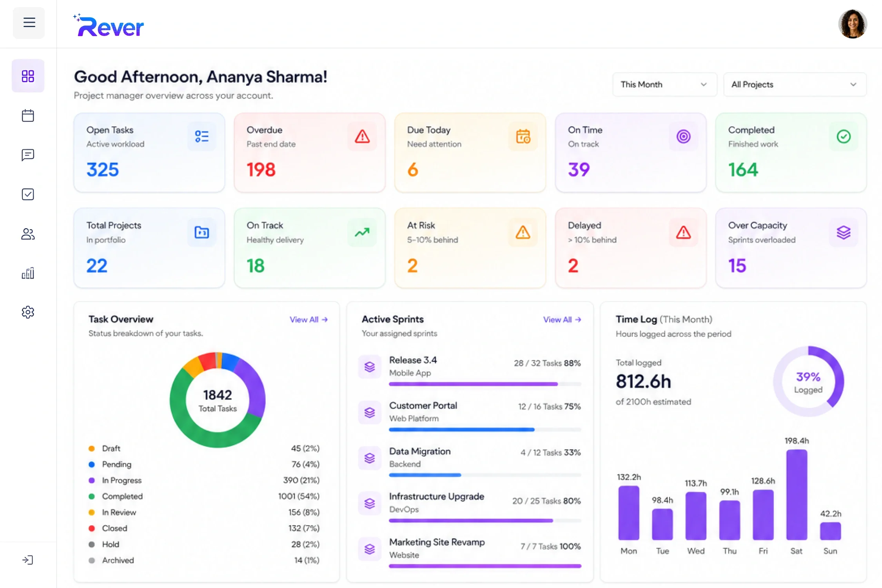Click the Sunday 42.2h bar
Viewport: 882px width, 588px height.
[x=830, y=531]
